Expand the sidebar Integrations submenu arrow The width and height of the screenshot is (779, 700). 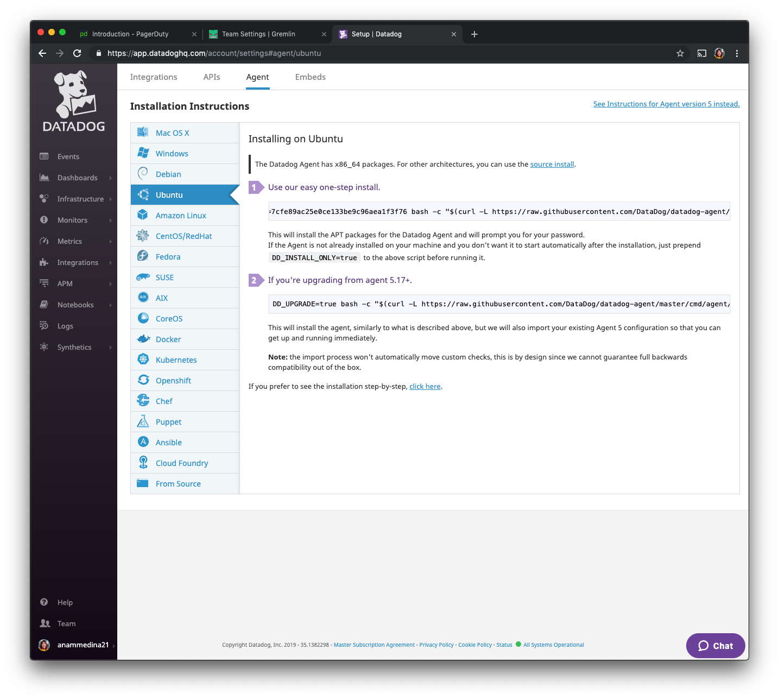[110, 263]
